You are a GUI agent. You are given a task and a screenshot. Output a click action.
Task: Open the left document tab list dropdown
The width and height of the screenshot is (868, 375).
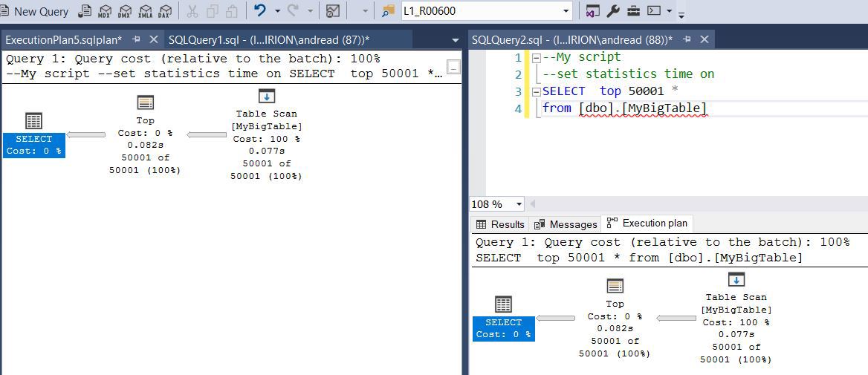(x=456, y=40)
